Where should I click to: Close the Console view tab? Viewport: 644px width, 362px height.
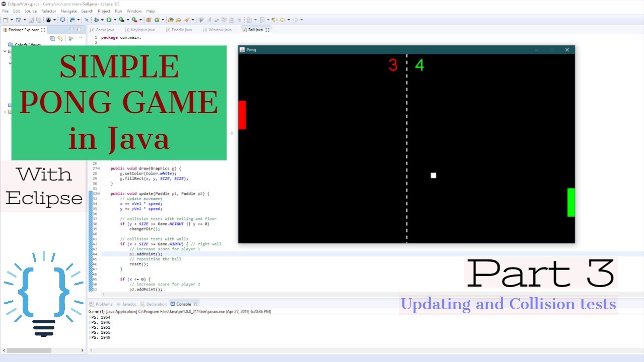(196, 304)
